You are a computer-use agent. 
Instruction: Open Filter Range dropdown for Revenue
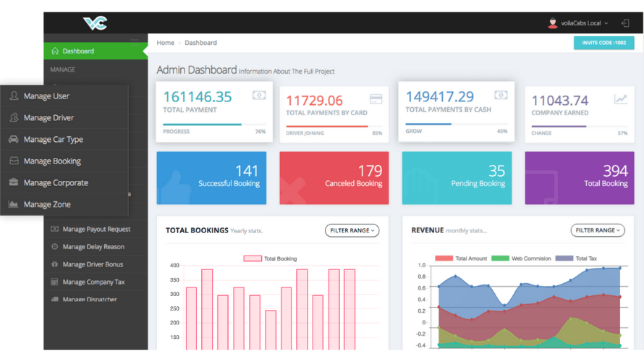point(598,230)
